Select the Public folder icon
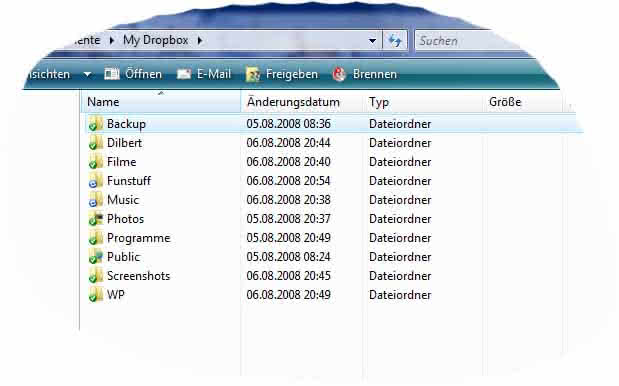Viewport: 619px width, 386px height. (95, 257)
